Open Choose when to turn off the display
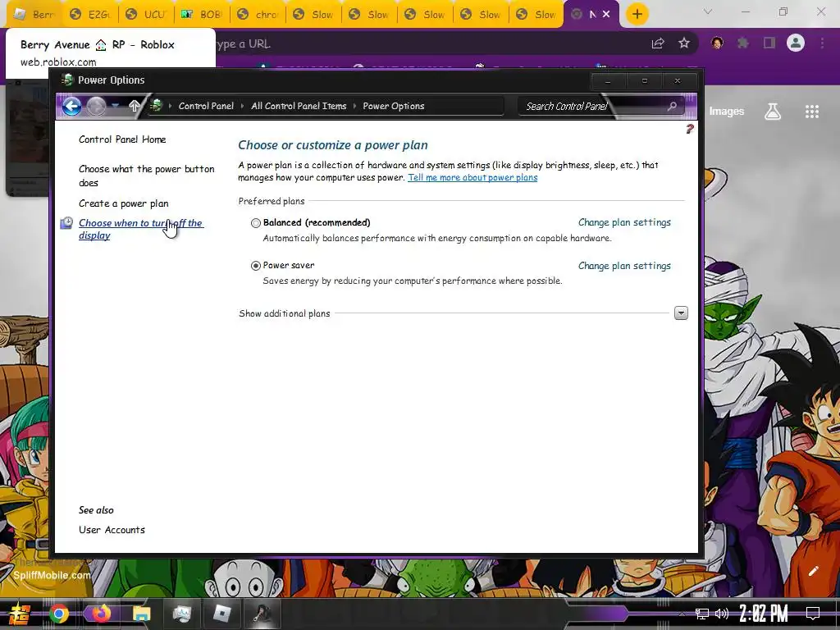 [141, 230]
